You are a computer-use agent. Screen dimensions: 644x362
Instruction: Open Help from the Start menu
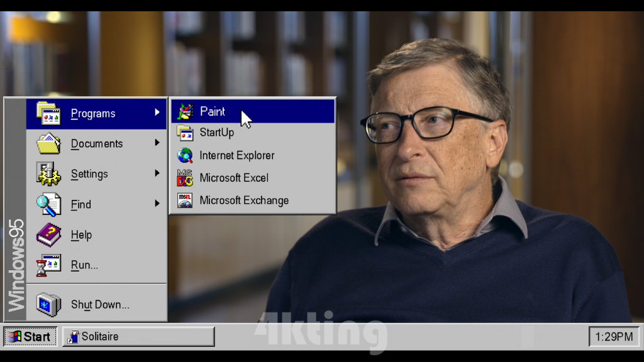[x=96, y=235]
